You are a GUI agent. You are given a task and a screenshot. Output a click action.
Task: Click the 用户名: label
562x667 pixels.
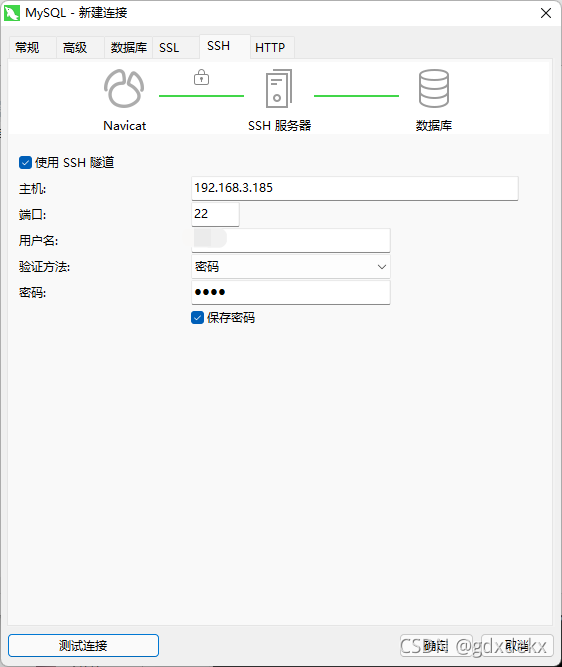38,241
